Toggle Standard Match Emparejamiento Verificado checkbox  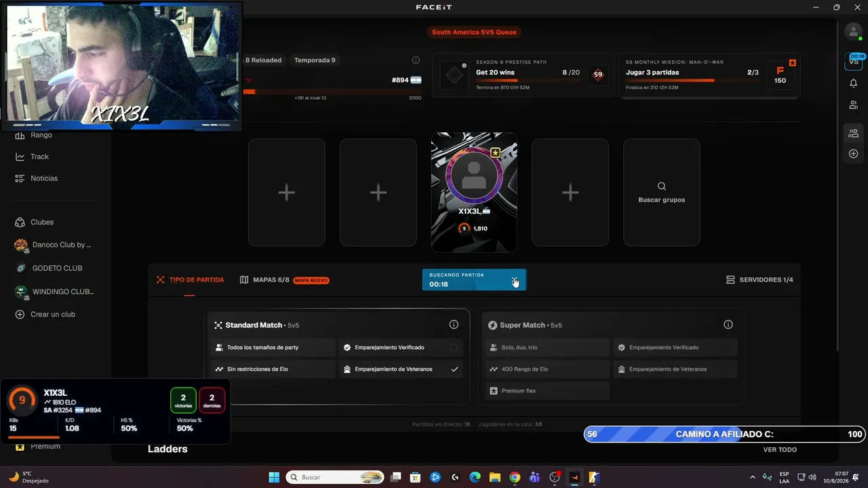pos(454,348)
